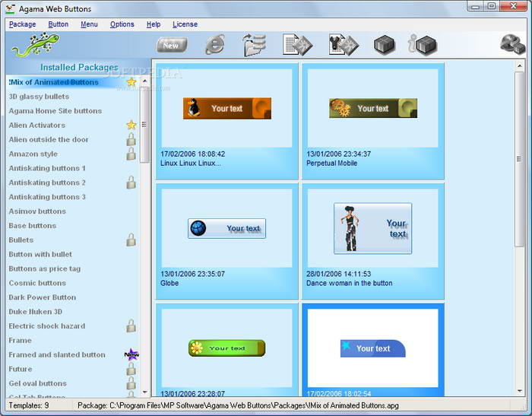Select 3D glassy bullets package
Screen dimensions: 532x416
(x=39, y=97)
